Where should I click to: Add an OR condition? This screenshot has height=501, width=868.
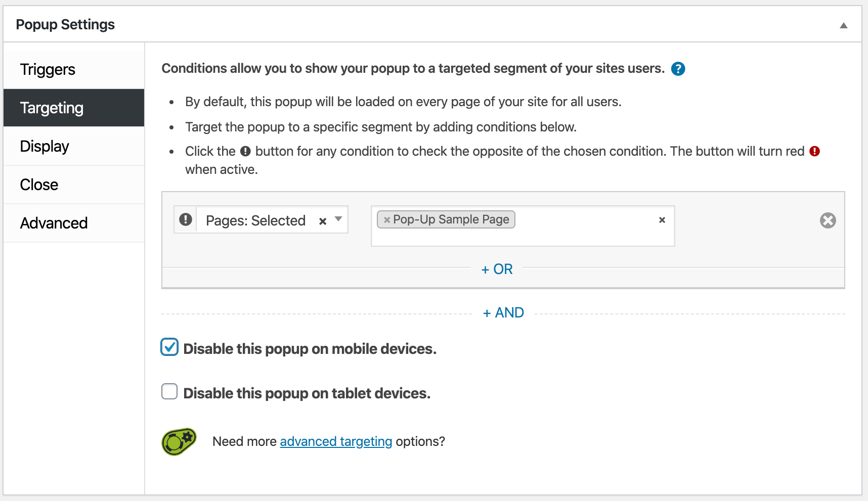(497, 269)
